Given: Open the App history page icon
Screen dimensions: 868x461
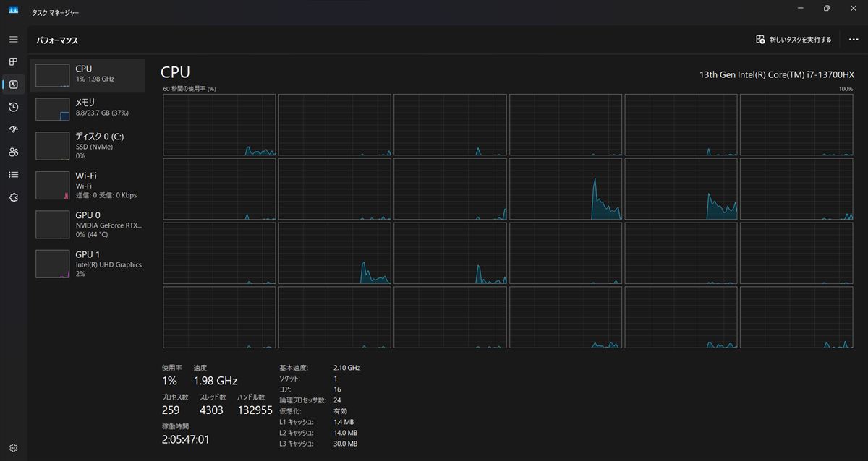Looking at the screenshot, I should (x=13, y=107).
